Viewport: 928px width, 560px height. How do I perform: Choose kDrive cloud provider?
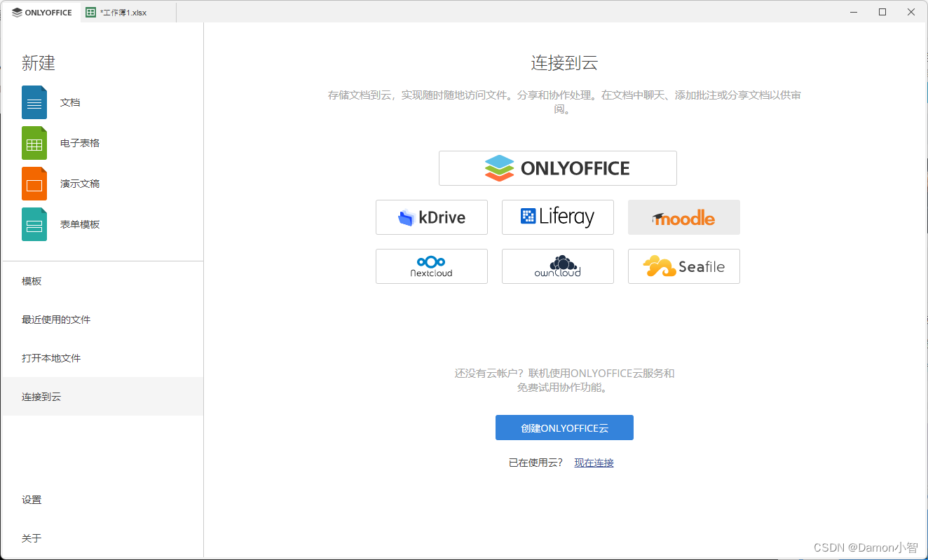[432, 217]
